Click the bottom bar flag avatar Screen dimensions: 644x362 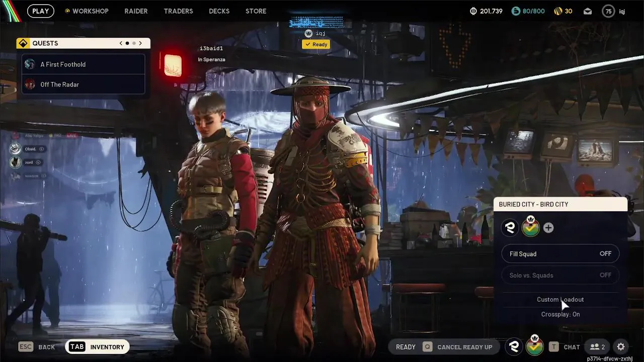tap(534, 346)
